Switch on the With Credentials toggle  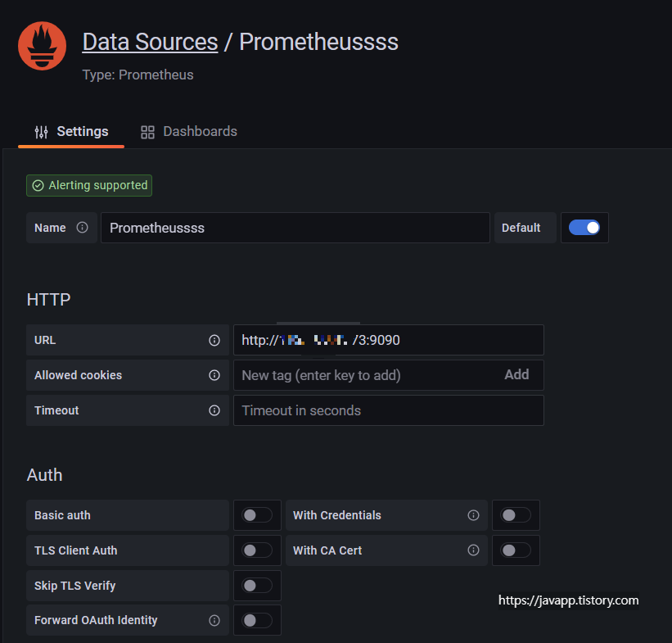(516, 515)
